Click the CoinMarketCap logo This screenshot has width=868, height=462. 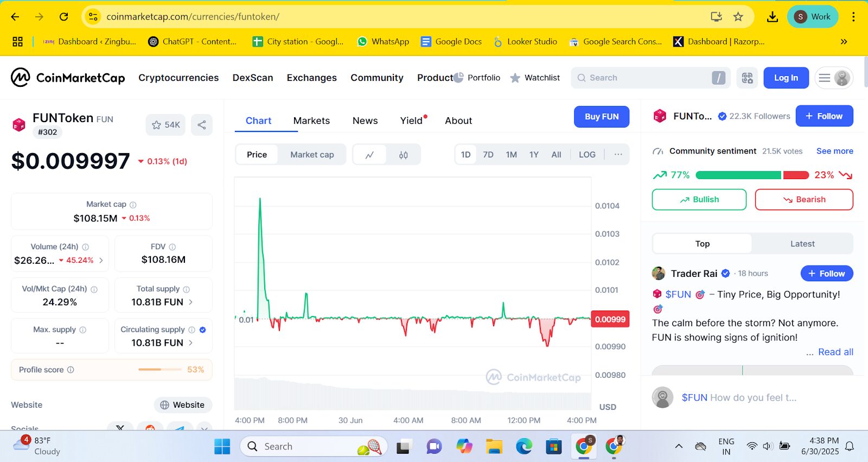[x=68, y=78]
